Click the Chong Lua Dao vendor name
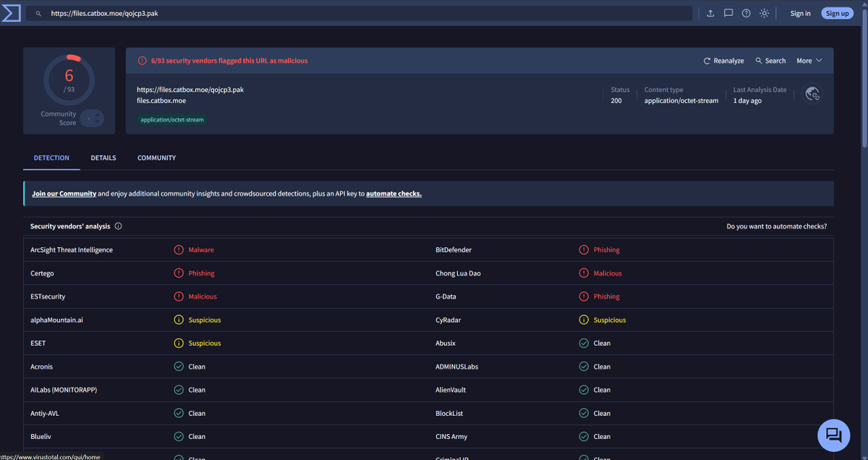868x460 pixels. tap(458, 273)
